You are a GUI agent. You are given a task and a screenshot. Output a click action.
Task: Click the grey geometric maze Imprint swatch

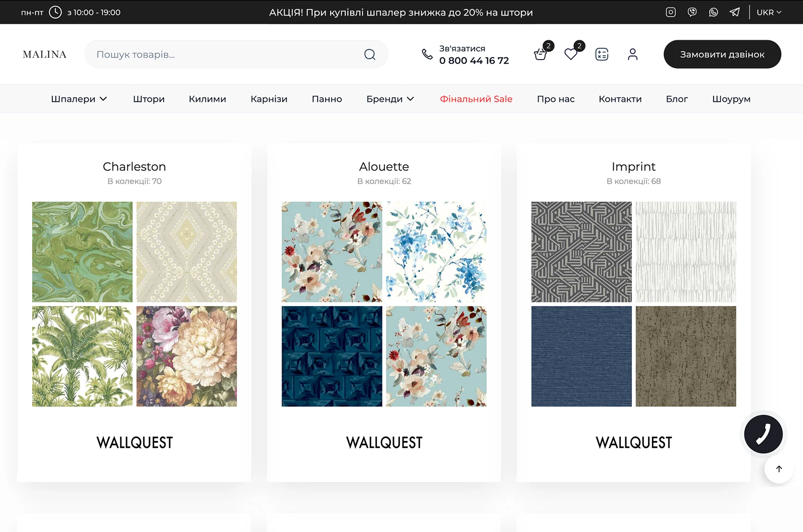[582, 252]
